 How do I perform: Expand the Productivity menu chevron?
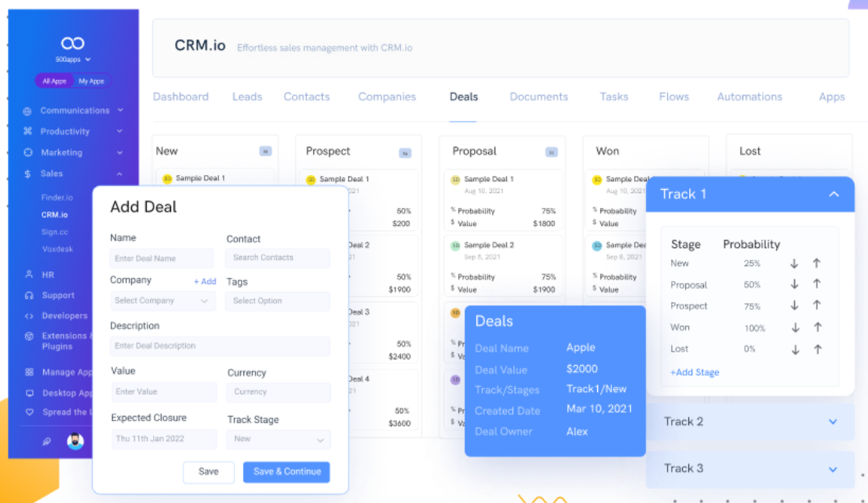coord(119,131)
